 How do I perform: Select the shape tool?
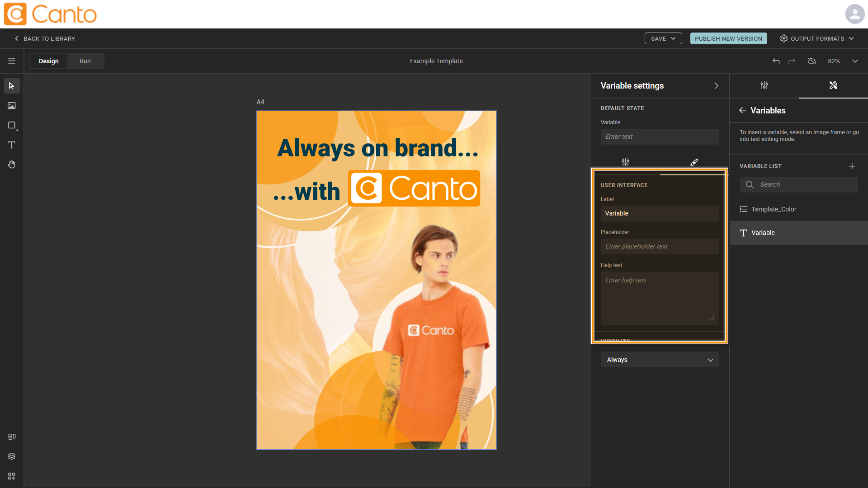click(12, 125)
